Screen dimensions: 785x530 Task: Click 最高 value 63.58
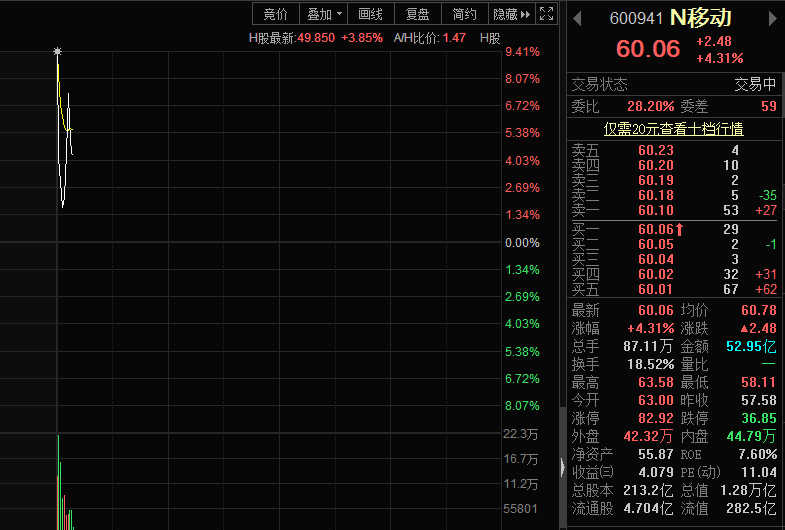tap(656, 382)
